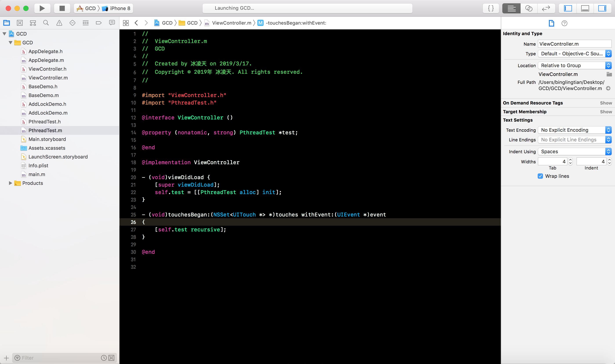This screenshot has width=615, height=364.
Task: Go back to previous file
Action: tap(136, 23)
